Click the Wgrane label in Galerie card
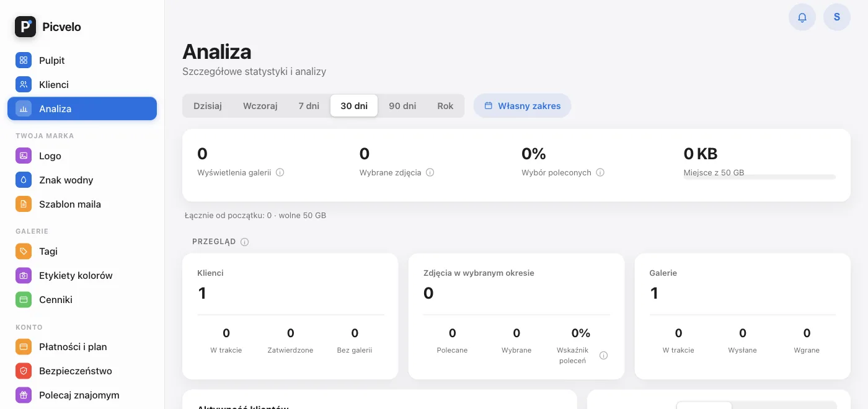This screenshot has width=868, height=409. pyautogui.click(x=807, y=350)
